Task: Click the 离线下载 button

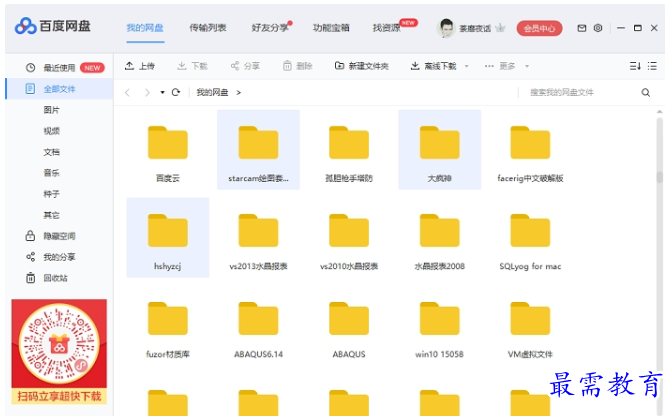Action: [433, 66]
